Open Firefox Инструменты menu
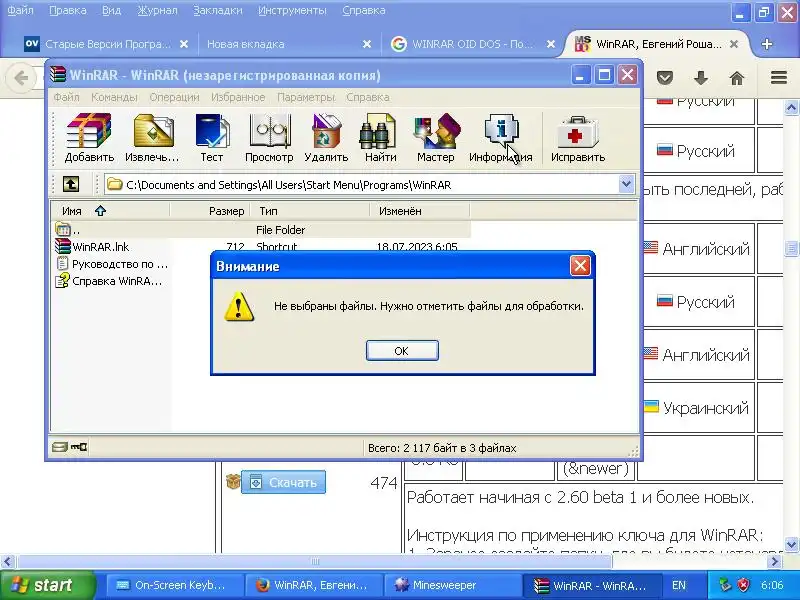800x600 pixels. pyautogui.click(x=292, y=10)
